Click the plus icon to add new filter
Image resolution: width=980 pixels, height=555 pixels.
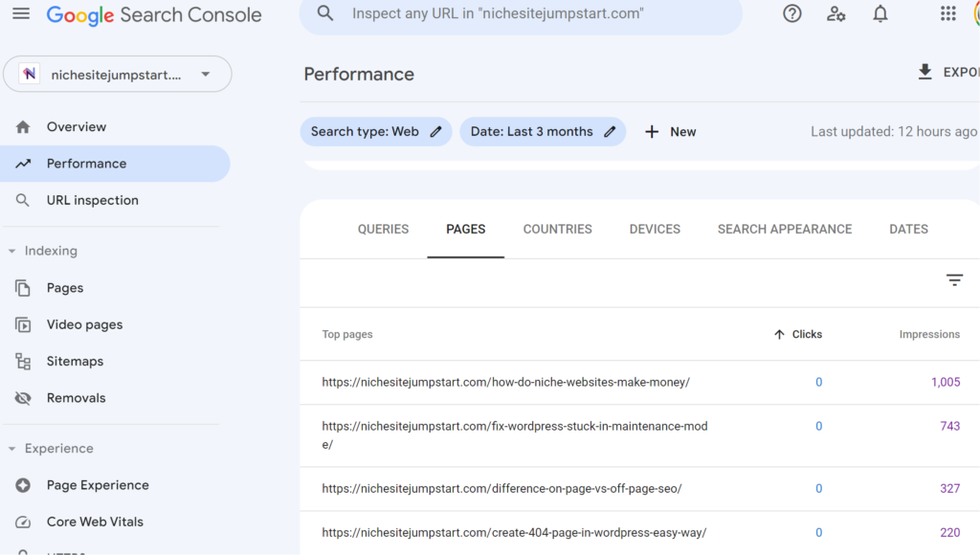point(651,132)
